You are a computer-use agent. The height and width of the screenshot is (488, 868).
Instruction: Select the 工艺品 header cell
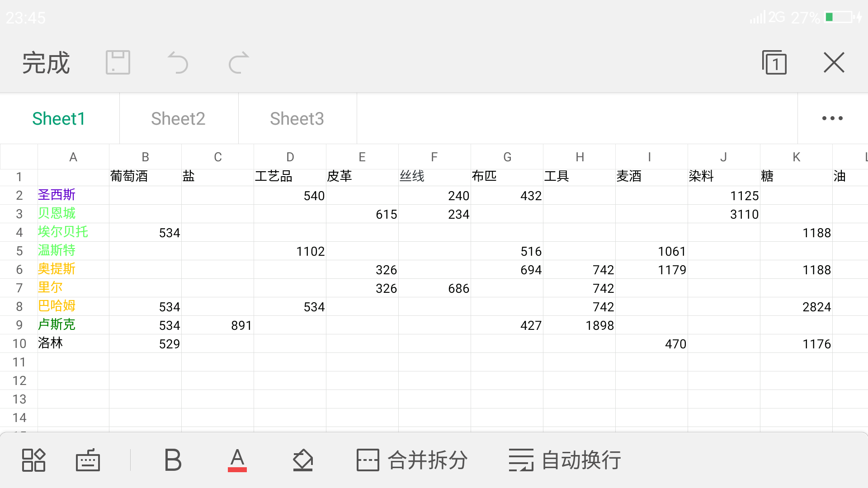(x=290, y=177)
